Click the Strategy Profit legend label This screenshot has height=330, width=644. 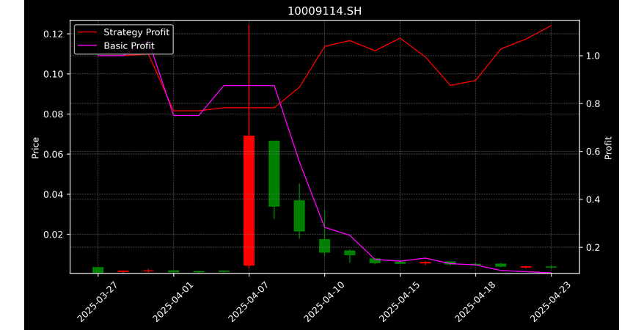coord(136,32)
